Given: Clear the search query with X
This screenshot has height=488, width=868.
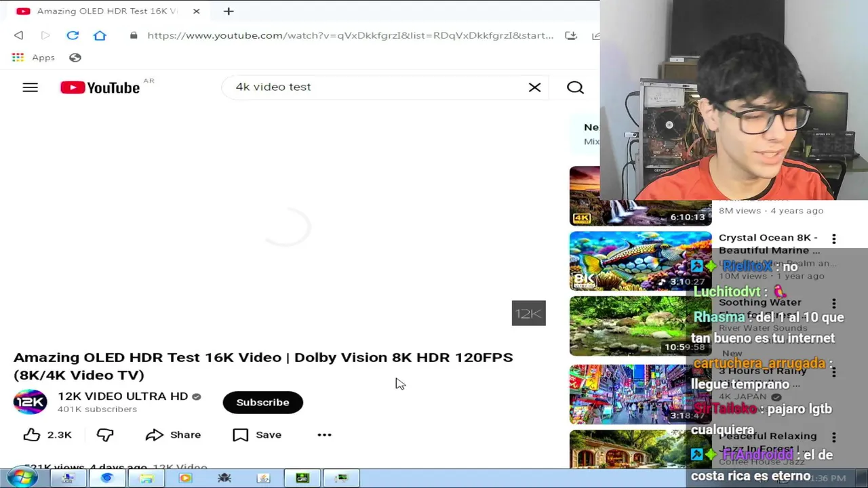Looking at the screenshot, I should 534,87.
